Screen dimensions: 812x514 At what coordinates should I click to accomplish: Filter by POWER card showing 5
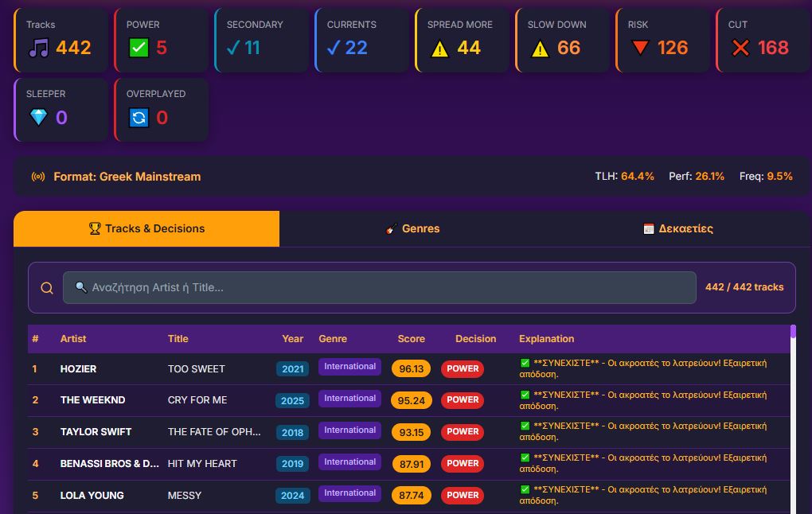[161, 40]
